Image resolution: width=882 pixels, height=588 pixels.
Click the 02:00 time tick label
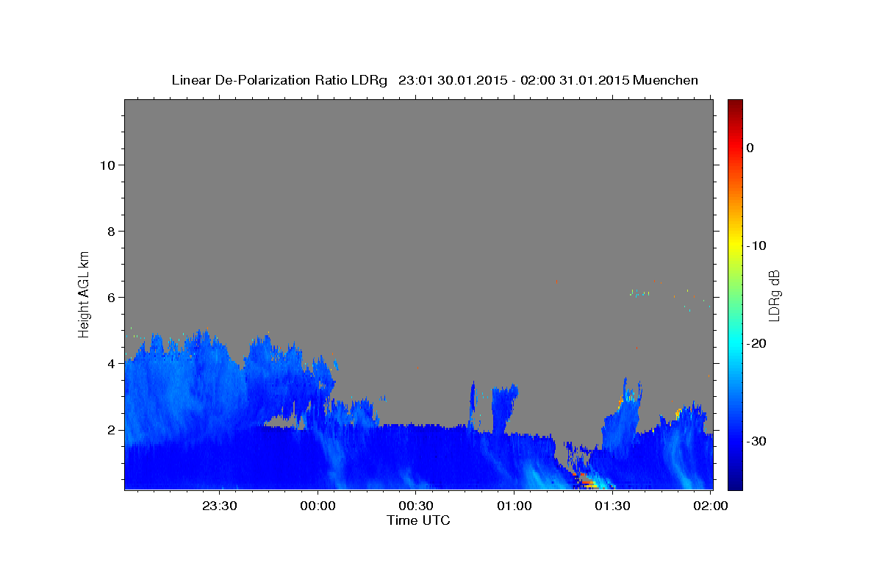[711, 506]
